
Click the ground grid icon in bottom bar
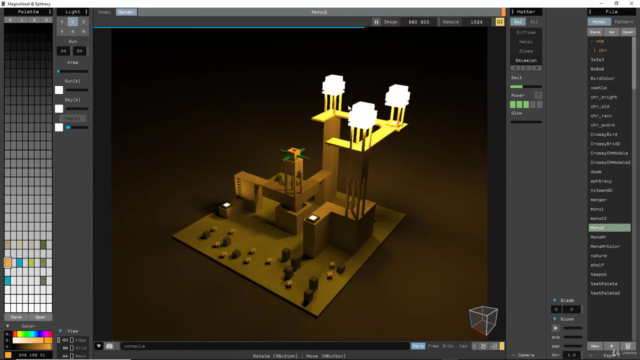click(493, 346)
